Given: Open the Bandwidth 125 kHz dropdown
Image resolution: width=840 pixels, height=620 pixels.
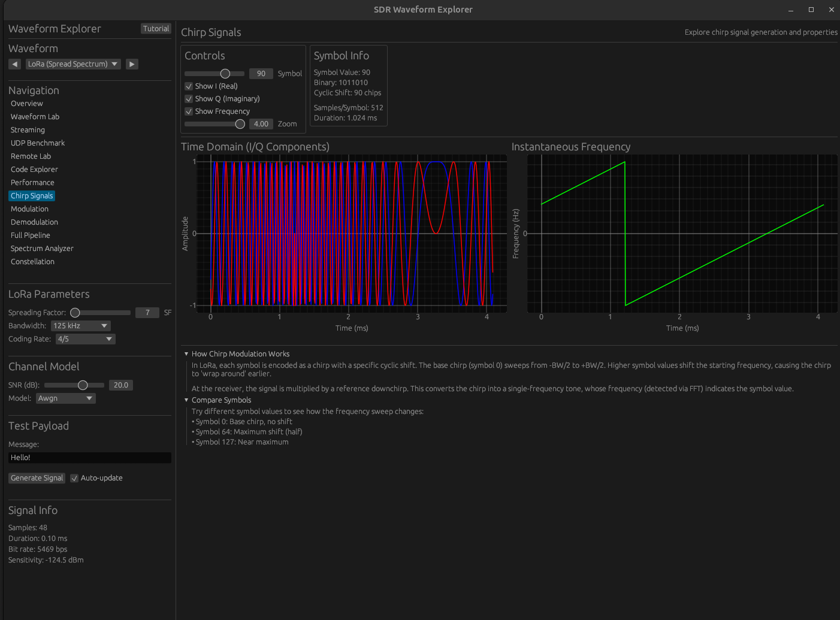Looking at the screenshot, I should [80, 326].
